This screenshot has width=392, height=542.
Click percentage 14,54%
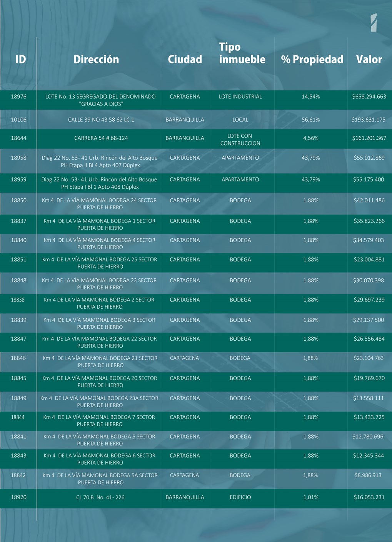pos(311,97)
